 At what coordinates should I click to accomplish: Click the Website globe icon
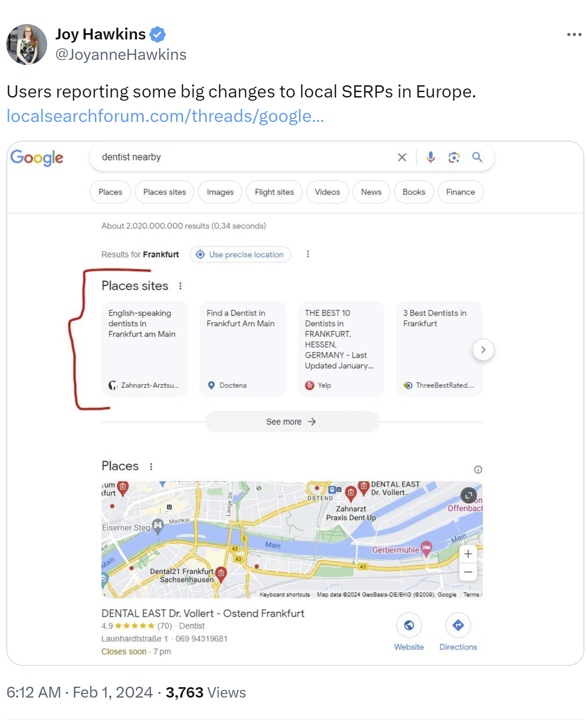click(409, 625)
